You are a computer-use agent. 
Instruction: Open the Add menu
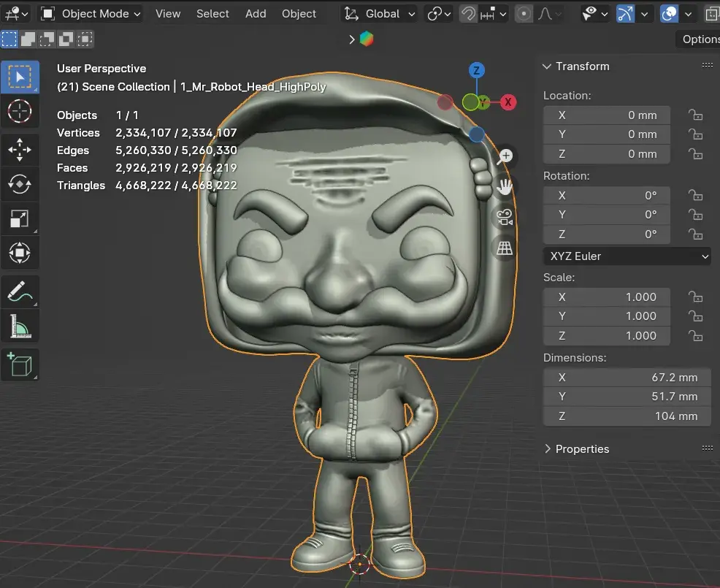pos(256,14)
